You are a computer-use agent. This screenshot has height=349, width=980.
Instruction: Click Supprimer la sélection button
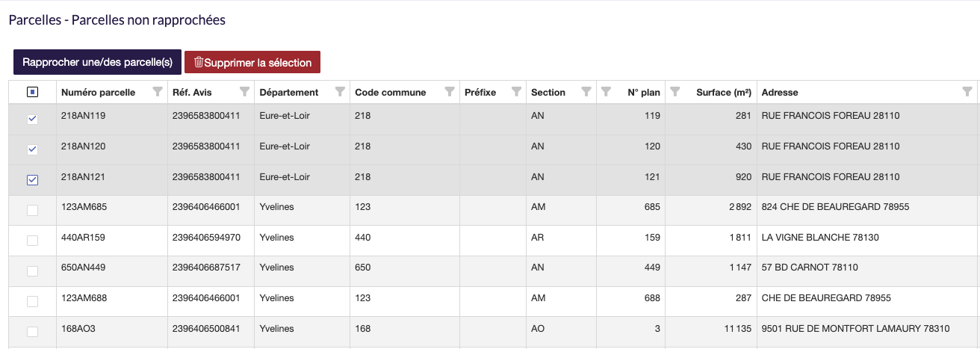point(252,63)
